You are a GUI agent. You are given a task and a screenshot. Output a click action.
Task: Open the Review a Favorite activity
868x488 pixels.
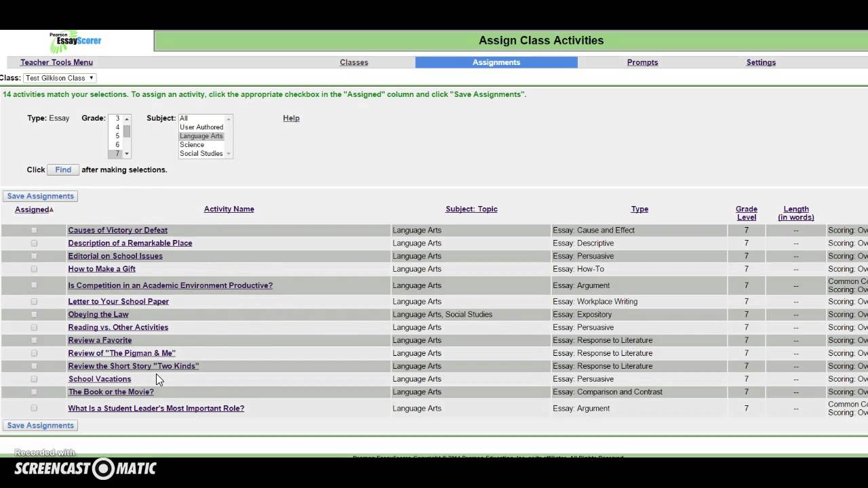pyautogui.click(x=100, y=340)
